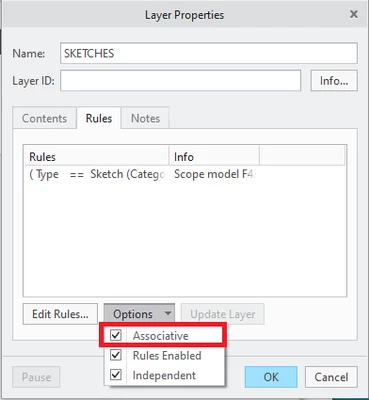The width and height of the screenshot is (369, 400).
Task: Click the Cancel button
Action: click(x=331, y=377)
